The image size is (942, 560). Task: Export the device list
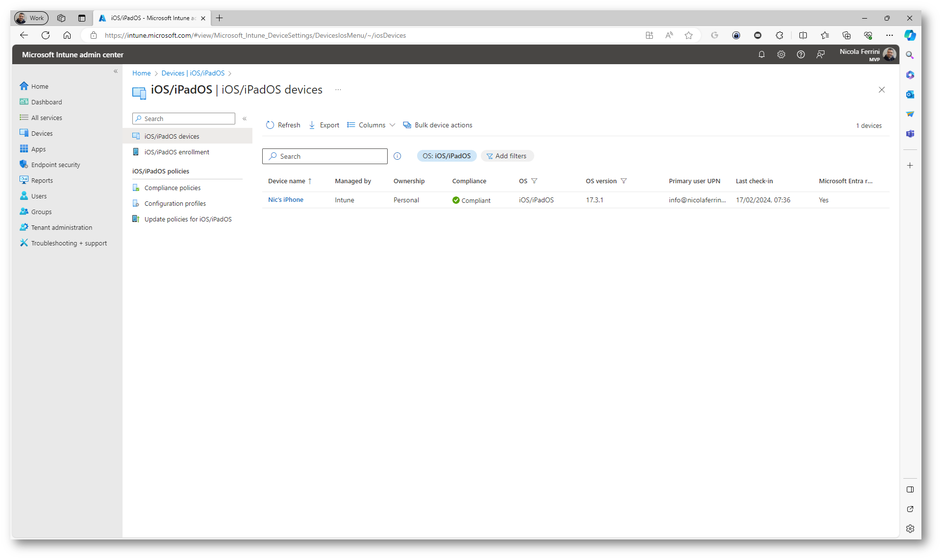(324, 125)
